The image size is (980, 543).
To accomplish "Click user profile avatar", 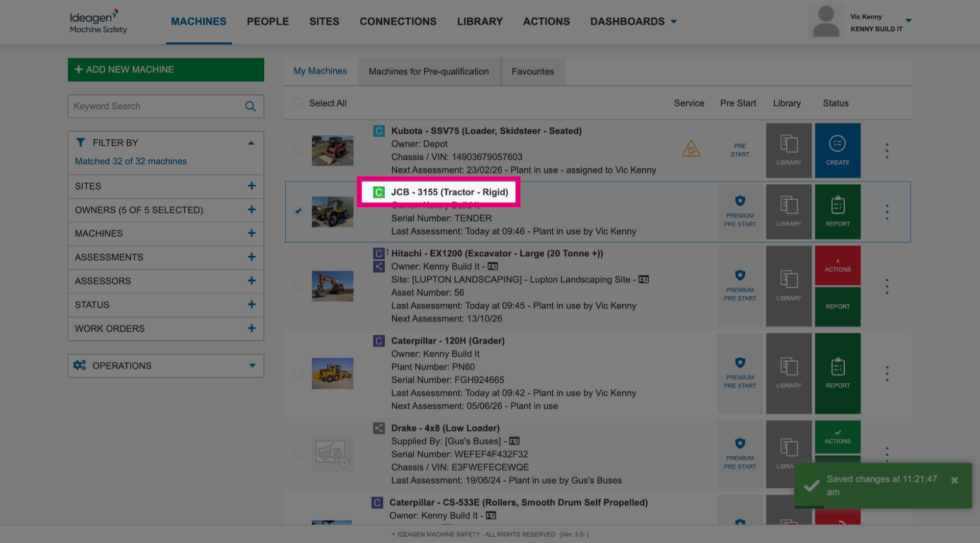I will 826,21.
